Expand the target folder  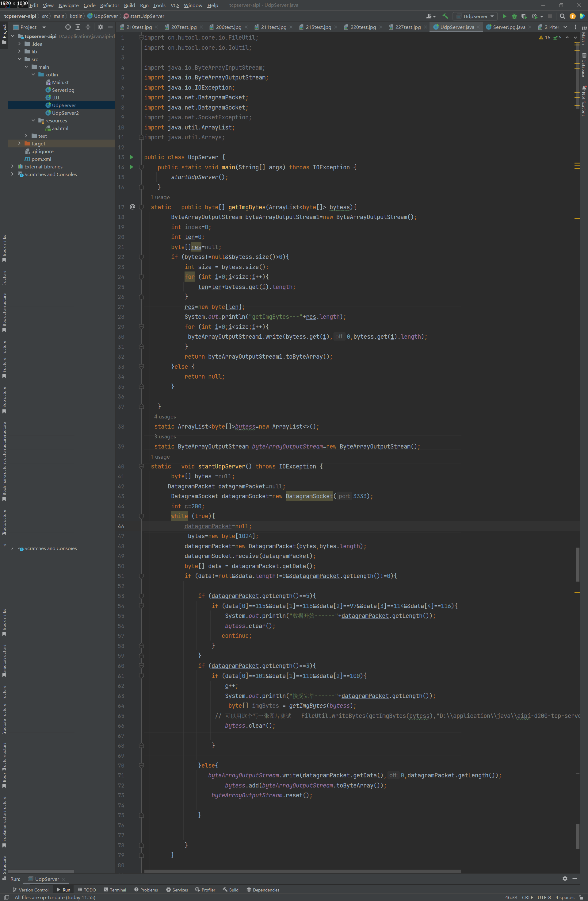click(19, 144)
